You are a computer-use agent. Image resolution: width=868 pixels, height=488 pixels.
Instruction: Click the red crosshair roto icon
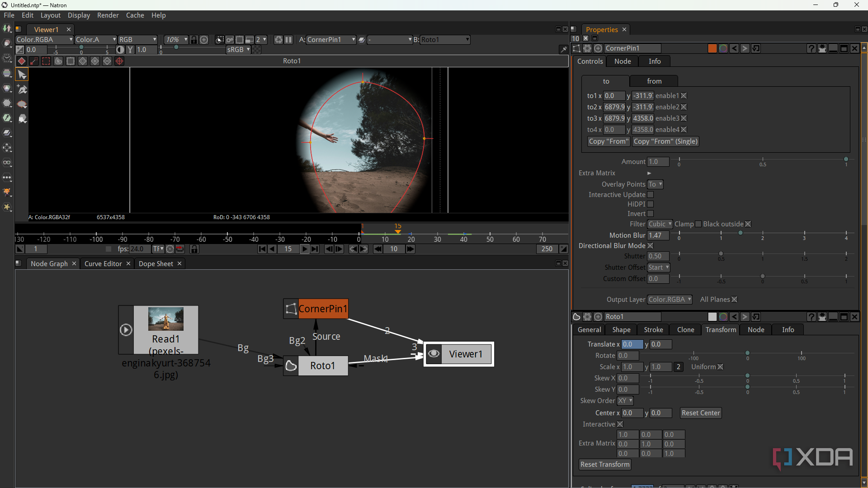point(119,61)
